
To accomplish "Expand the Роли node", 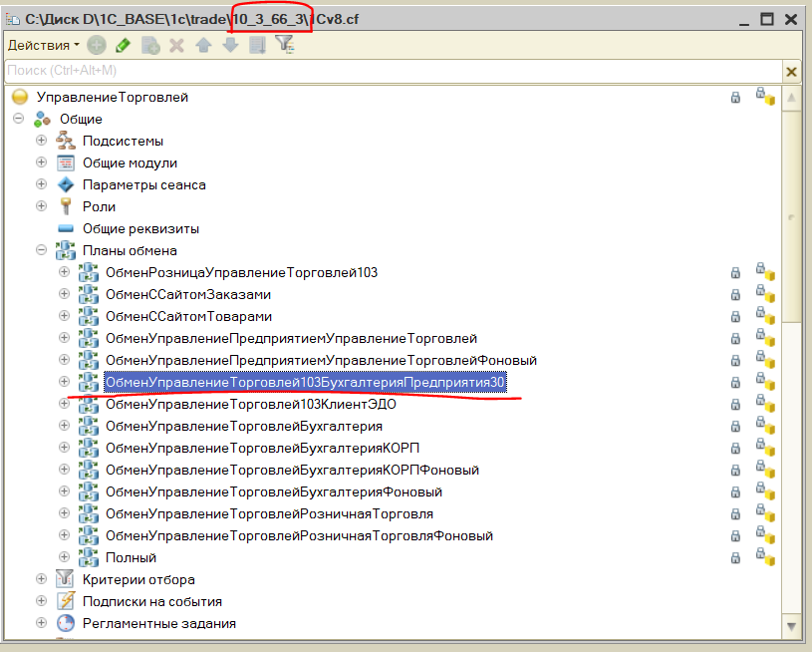I will pos(42,205).
